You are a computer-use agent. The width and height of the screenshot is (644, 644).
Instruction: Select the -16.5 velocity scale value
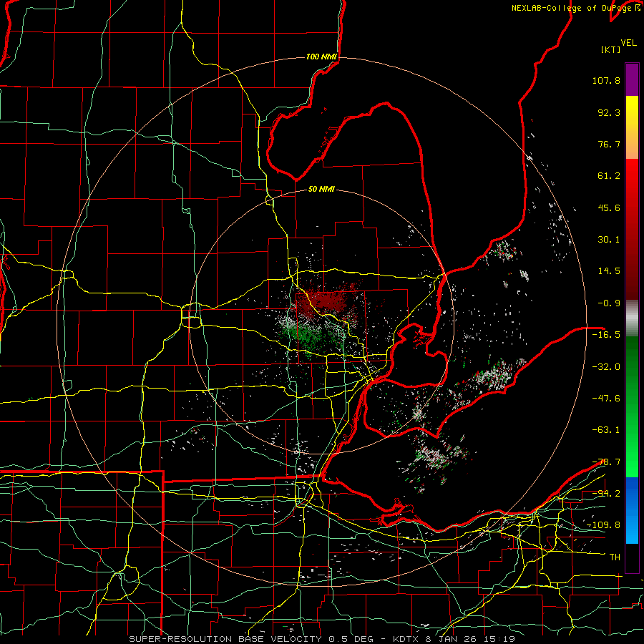[606, 335]
